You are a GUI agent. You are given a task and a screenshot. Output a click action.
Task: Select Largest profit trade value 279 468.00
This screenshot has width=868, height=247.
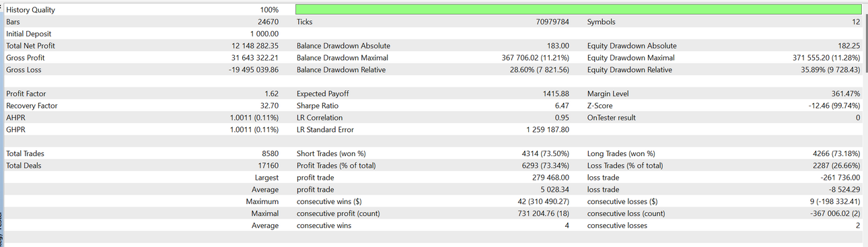[551, 178]
